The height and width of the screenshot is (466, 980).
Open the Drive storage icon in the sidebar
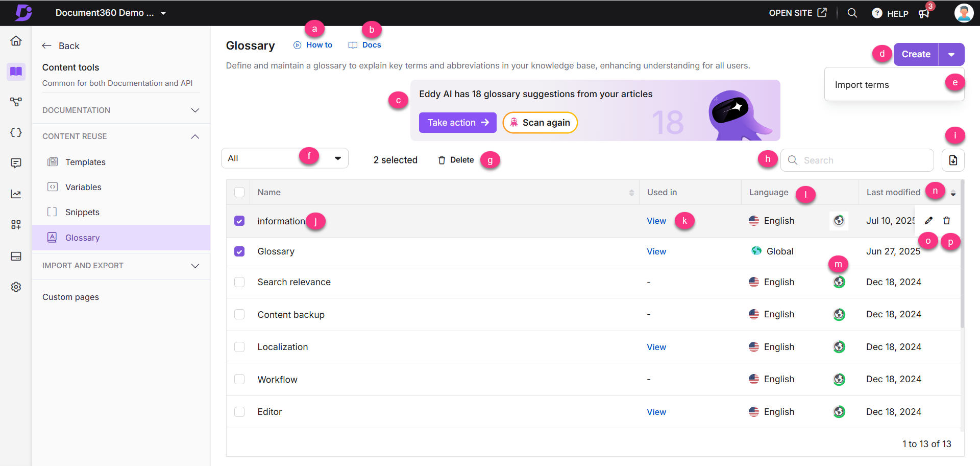pos(16,256)
